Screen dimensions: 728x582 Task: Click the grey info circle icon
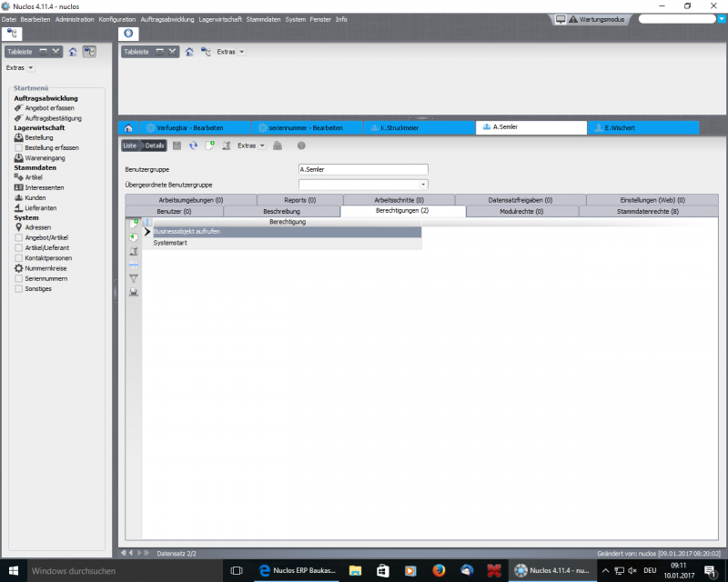click(301, 145)
